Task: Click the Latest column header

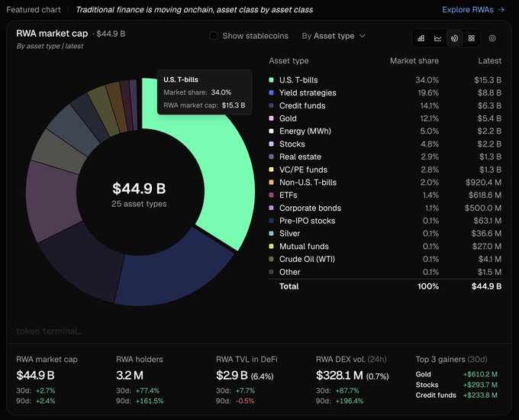Action: pyautogui.click(x=489, y=61)
